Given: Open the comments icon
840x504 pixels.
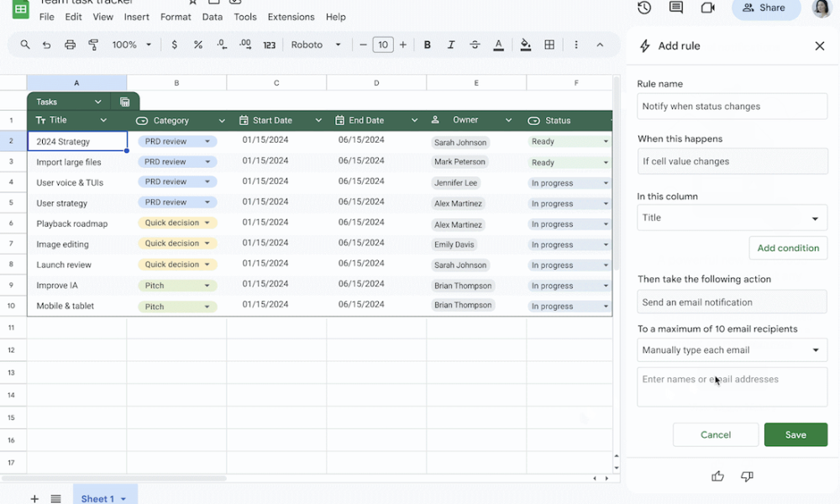Looking at the screenshot, I should [676, 8].
